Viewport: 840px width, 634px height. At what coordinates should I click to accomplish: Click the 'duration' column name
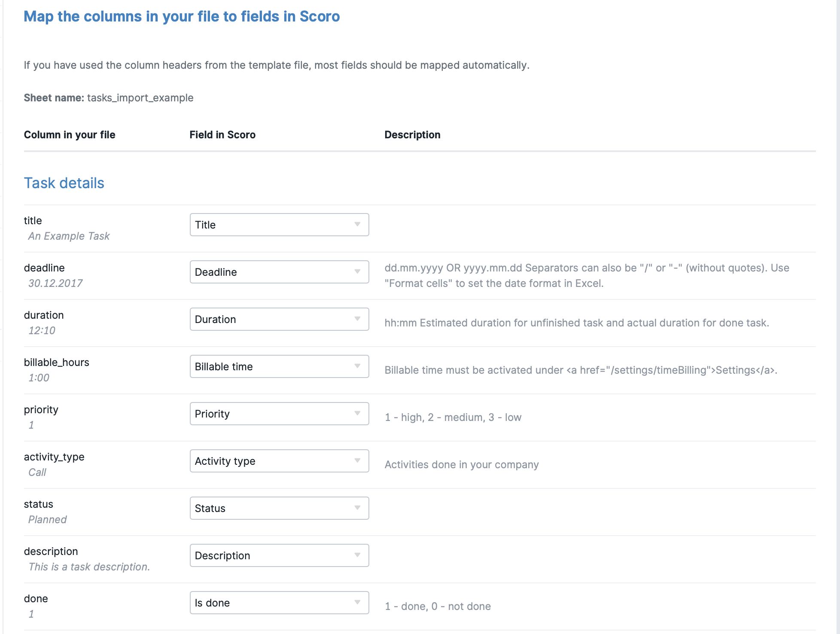[x=44, y=315]
